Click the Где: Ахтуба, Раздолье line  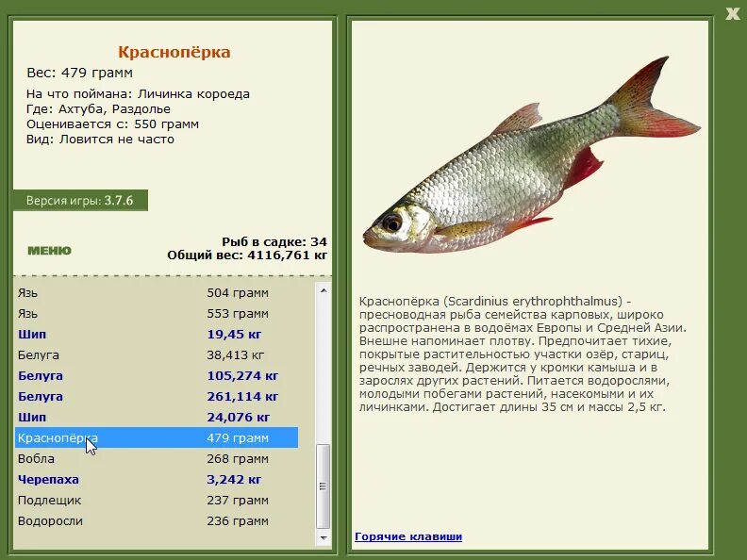pos(99,109)
